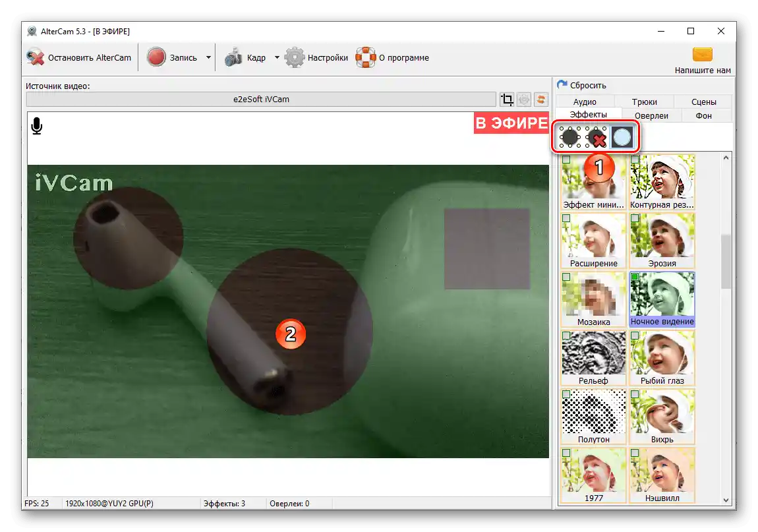Click the 1920x1080@YUY2 GPU(P) status text

[109, 504]
